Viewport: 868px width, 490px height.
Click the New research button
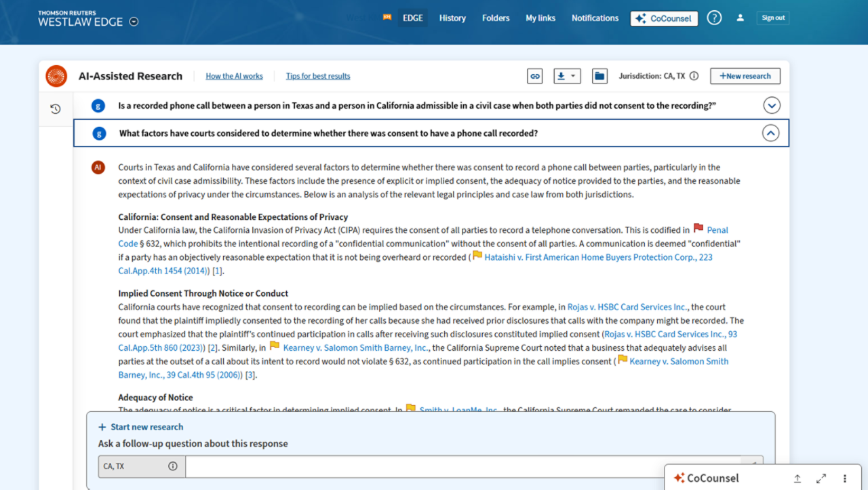745,76
